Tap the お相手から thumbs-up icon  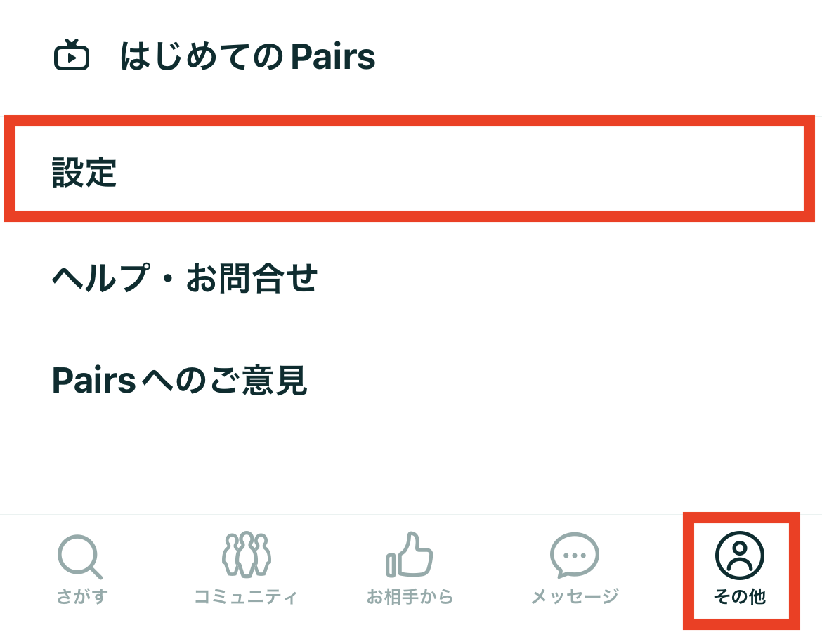[410, 554]
